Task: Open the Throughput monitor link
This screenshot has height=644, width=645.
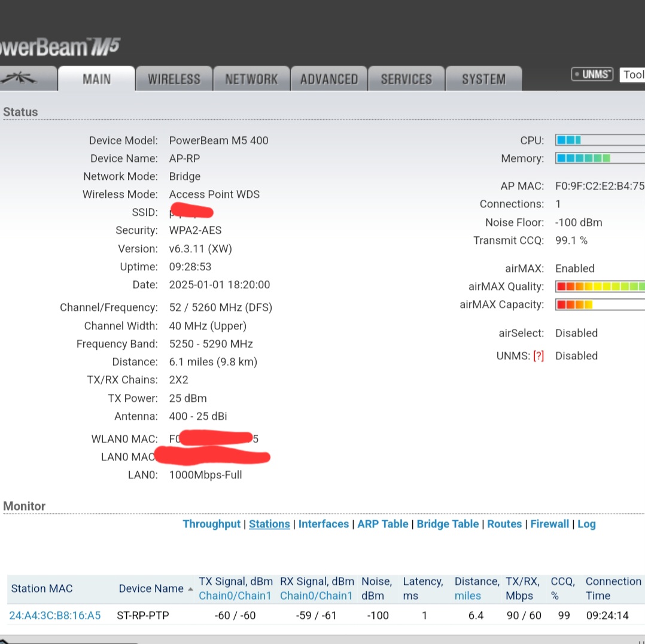Action: point(211,524)
